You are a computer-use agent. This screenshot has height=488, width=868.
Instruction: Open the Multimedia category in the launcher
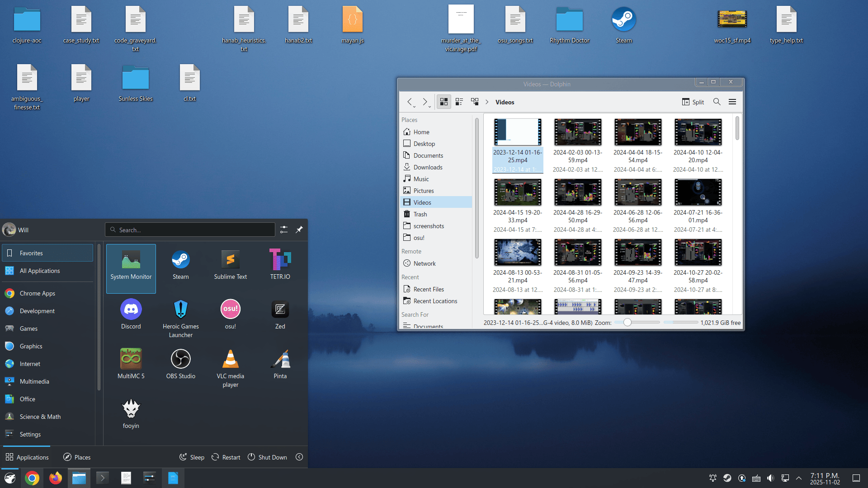[x=35, y=381]
